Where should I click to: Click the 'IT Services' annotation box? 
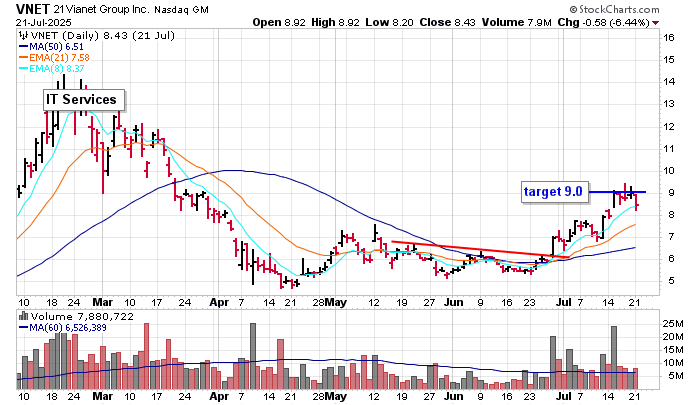point(84,100)
